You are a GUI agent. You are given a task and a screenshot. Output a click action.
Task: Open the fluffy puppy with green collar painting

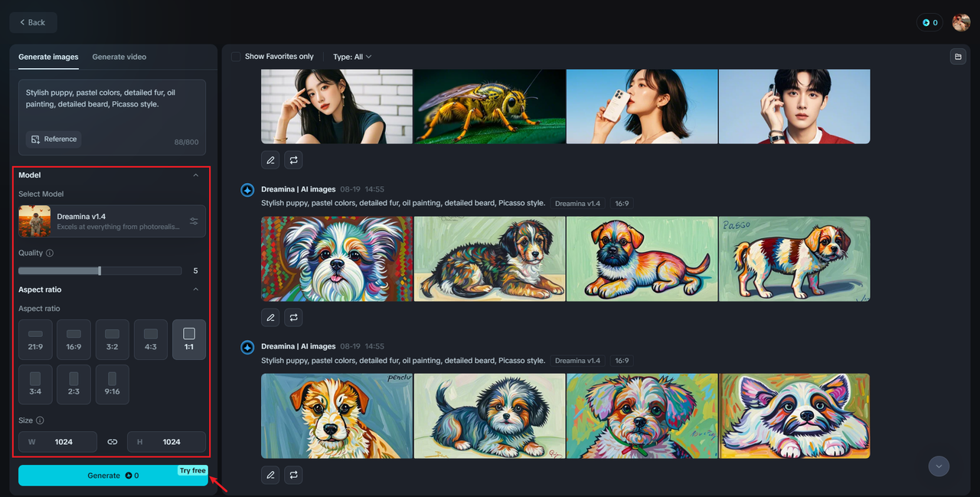point(642,416)
